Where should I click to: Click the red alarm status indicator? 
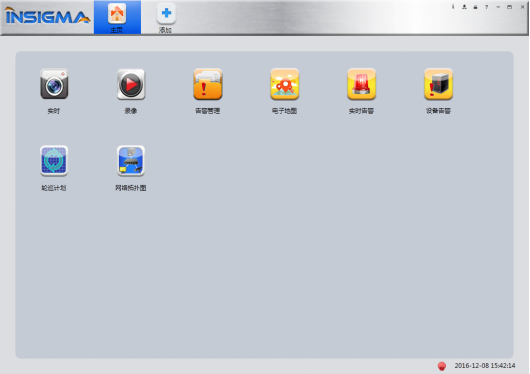point(442,366)
